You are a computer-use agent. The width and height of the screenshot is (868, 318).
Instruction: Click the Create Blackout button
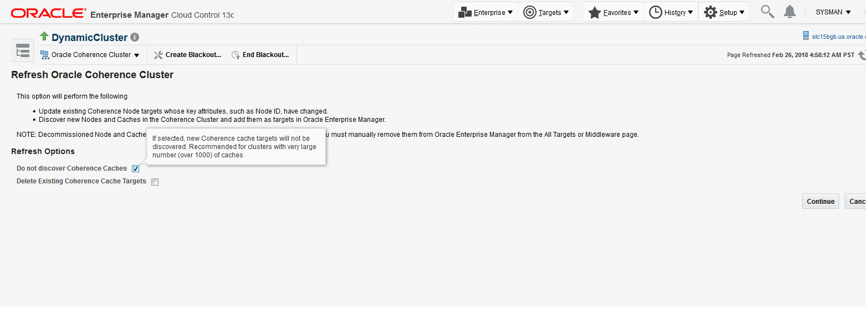(187, 55)
